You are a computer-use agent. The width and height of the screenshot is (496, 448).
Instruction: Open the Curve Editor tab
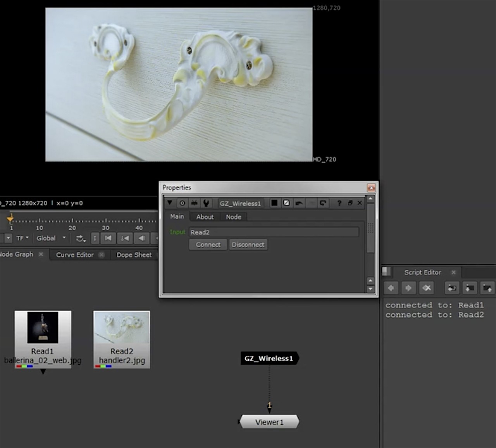(x=75, y=255)
